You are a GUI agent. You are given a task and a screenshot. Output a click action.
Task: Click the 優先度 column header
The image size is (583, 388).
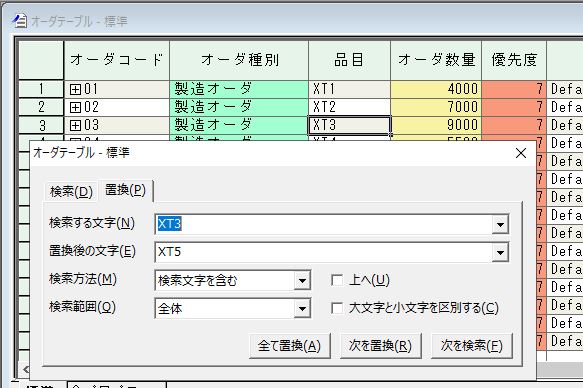point(514,60)
